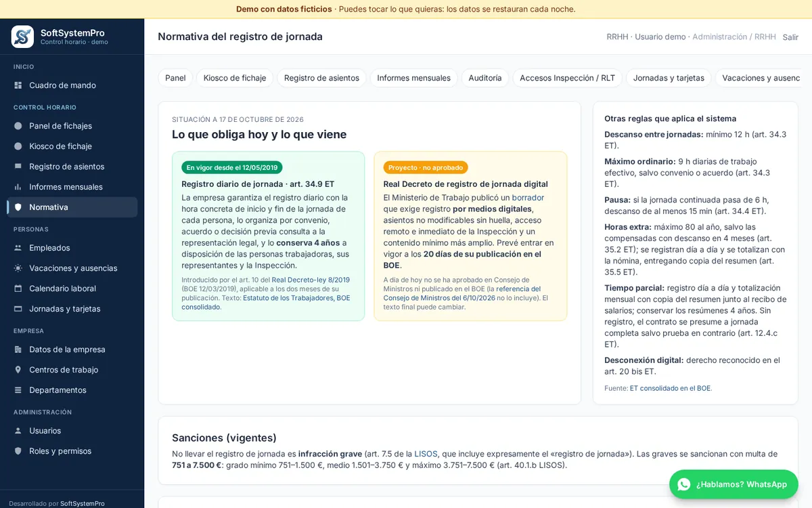The image size is (812, 508).
Task: Select Usuarios in the sidebar
Action: [72, 431]
